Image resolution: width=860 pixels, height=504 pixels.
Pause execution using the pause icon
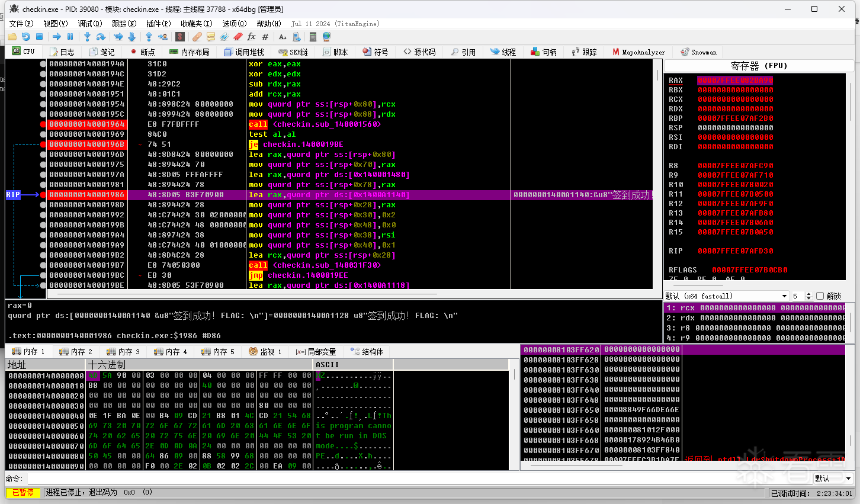70,37
